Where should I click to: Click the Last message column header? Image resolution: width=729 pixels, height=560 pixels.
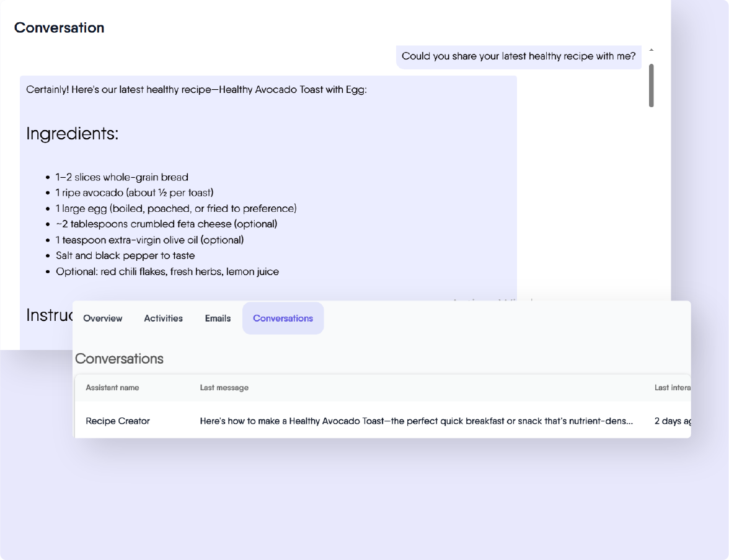[x=224, y=388]
